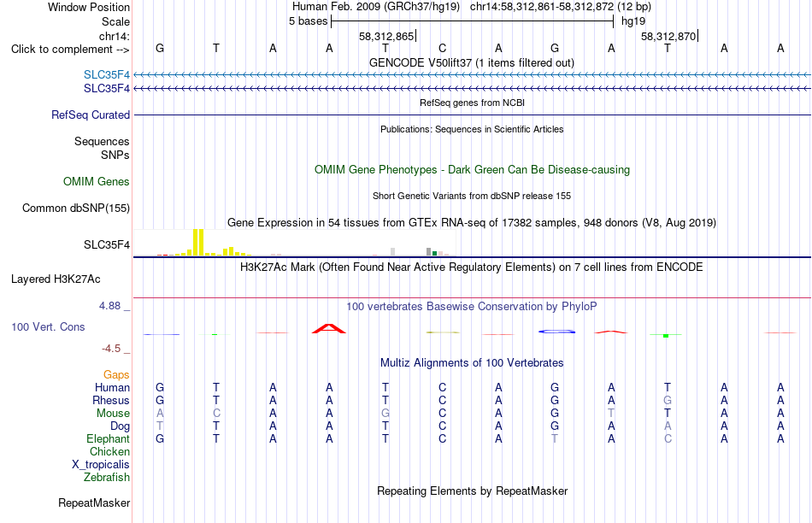The height and width of the screenshot is (523, 812).
Task: Click the 'Click to complement -->' label
Action: (70, 50)
